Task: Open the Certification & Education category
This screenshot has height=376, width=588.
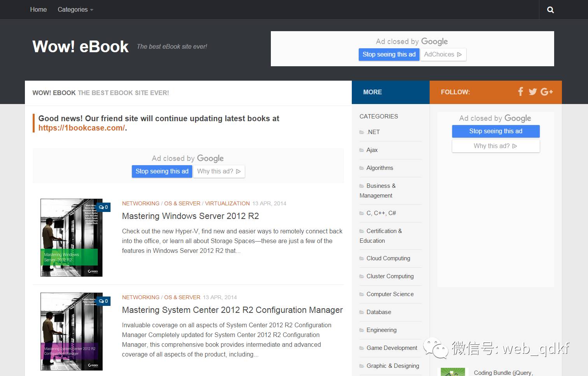Action: [381, 236]
